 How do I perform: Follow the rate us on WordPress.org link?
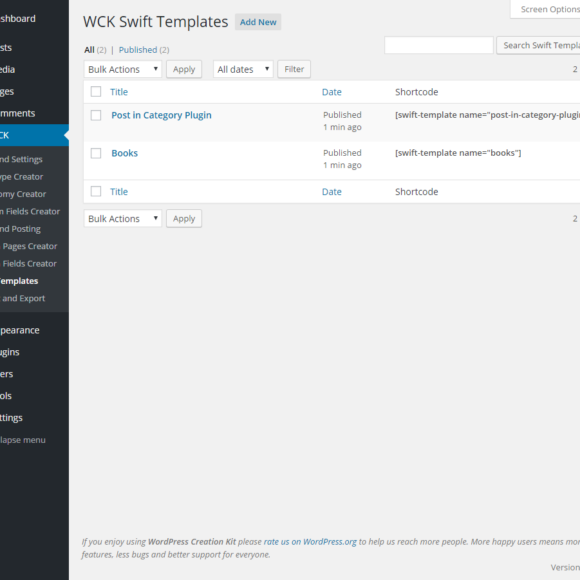click(310, 542)
